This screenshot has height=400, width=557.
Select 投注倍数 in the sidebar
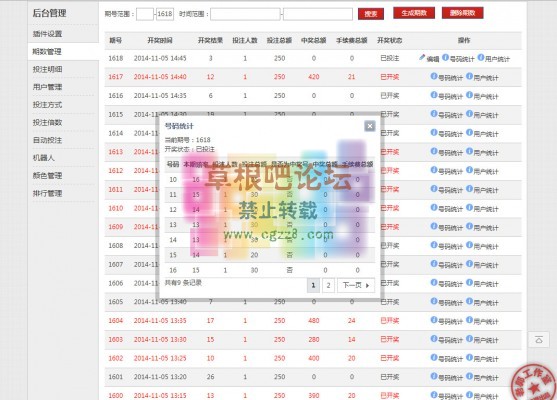point(47,123)
